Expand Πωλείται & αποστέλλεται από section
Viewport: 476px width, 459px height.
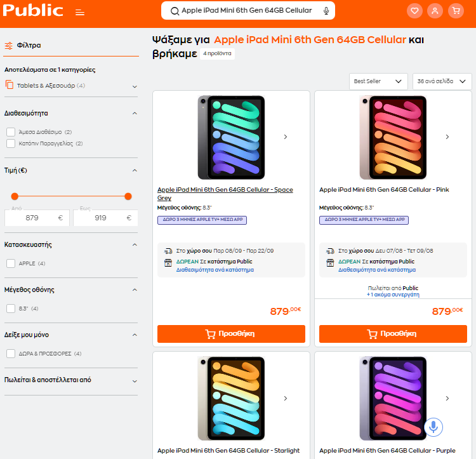pos(70,380)
